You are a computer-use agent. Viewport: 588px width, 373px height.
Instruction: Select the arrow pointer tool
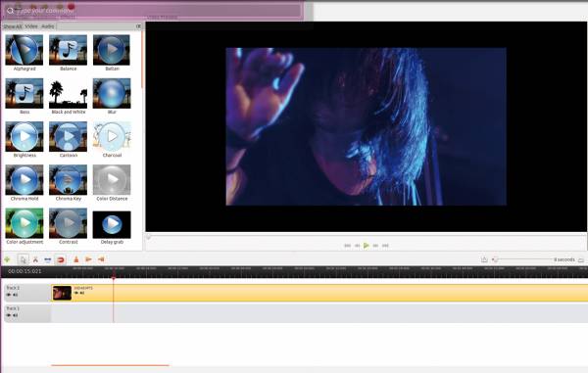click(x=23, y=259)
